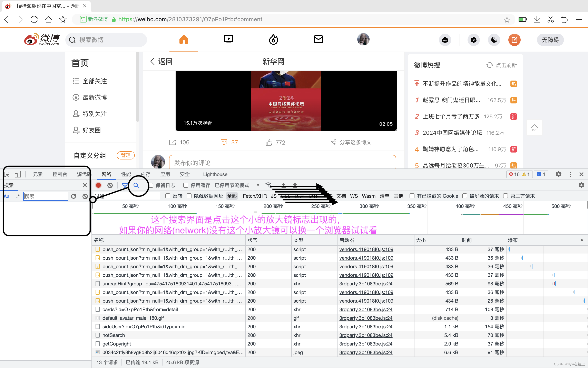Click the profile avatar in navbar

point(363,39)
